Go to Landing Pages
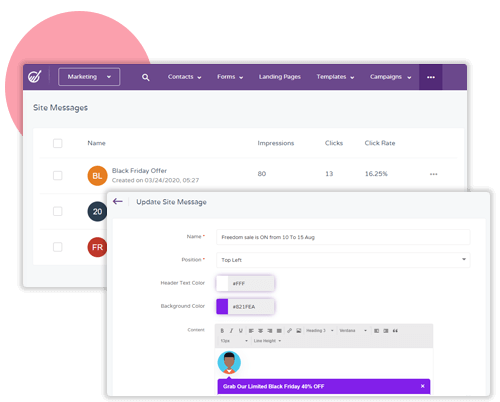This screenshot has width=500, height=402. click(280, 77)
